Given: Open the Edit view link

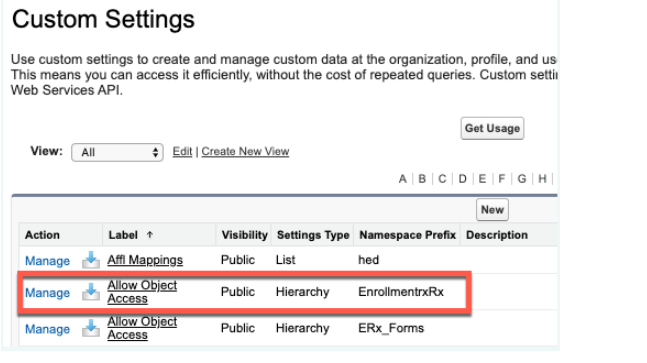Looking at the screenshot, I should tap(182, 151).
